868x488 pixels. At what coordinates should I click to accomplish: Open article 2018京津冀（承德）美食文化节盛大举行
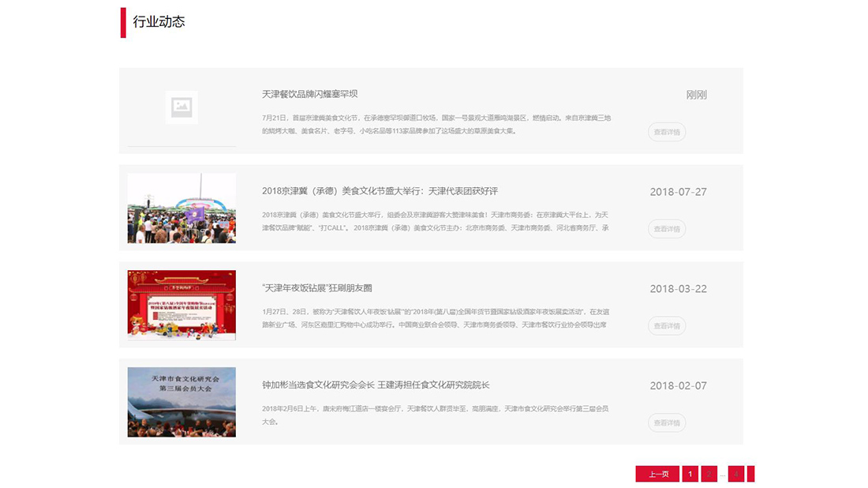point(380,191)
